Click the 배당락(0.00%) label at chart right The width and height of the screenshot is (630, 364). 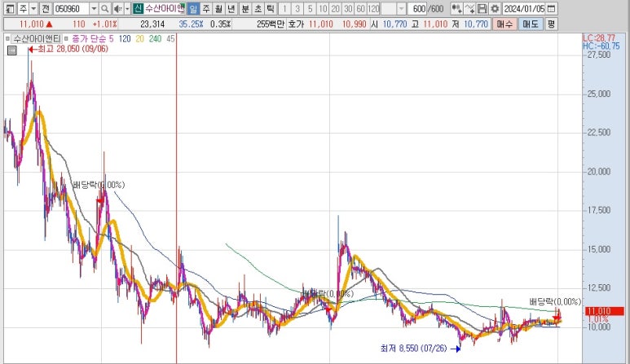pyautogui.click(x=555, y=302)
